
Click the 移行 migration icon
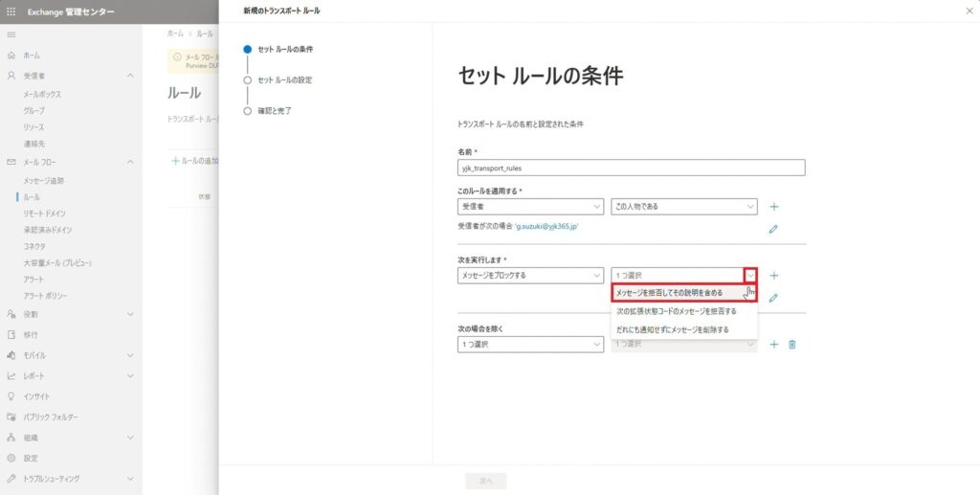tap(11, 334)
